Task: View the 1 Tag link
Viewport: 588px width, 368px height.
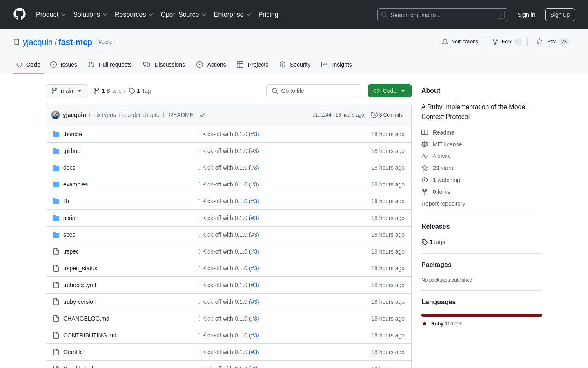Action: tap(140, 91)
